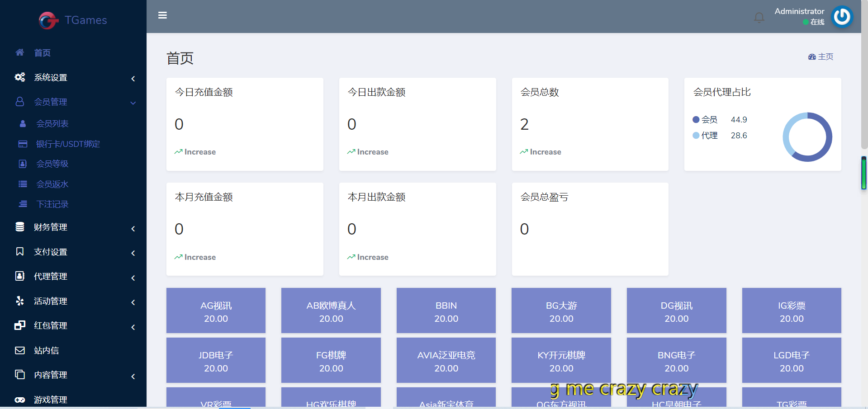Expand 代理管理 chevron arrow

133,278
